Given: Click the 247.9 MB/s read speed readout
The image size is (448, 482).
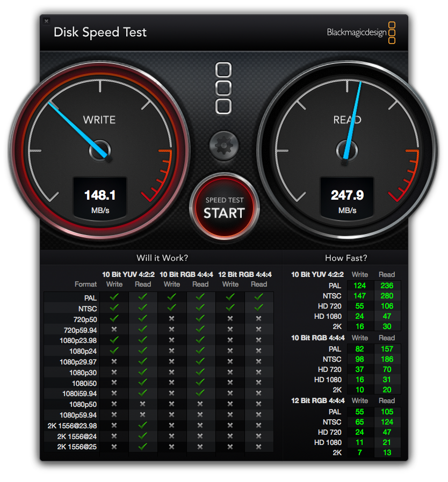Looking at the screenshot, I should click(x=347, y=199).
